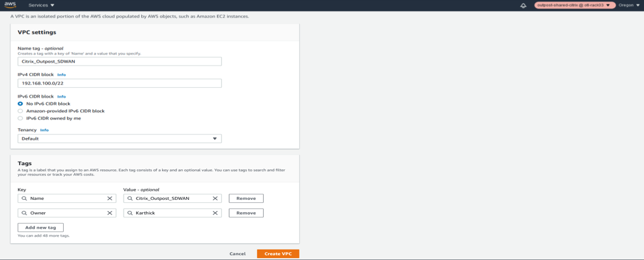Image resolution: width=644 pixels, height=260 pixels.
Task: Cancel the VPC creation
Action: [x=238, y=254]
